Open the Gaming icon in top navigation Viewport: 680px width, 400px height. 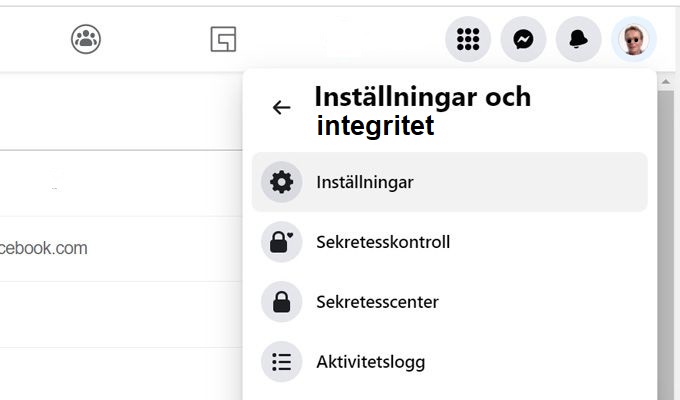point(223,39)
